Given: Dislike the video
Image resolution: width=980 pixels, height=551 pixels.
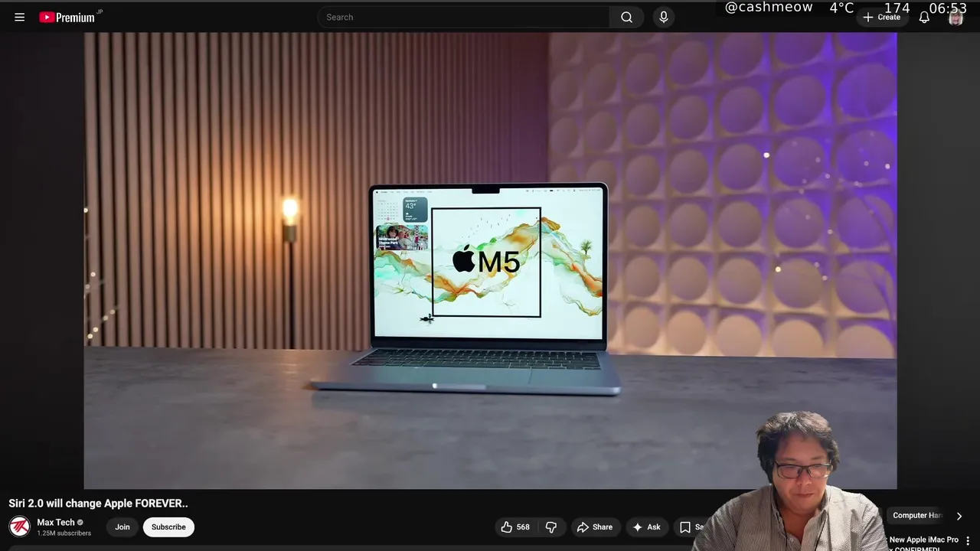Looking at the screenshot, I should click(551, 527).
